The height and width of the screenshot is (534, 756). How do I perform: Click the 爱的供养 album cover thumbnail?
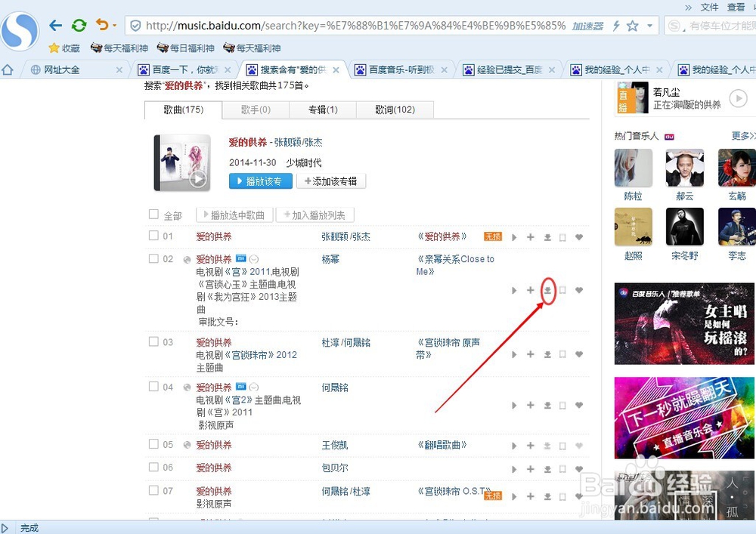click(182, 162)
